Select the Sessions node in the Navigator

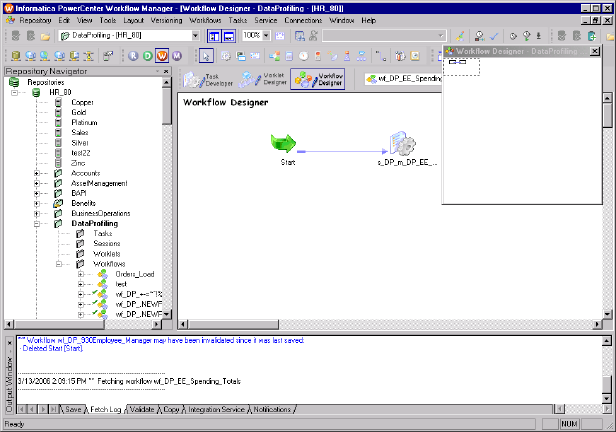tap(106, 243)
